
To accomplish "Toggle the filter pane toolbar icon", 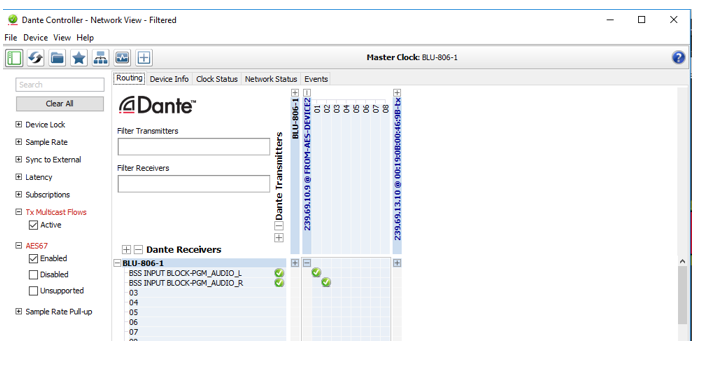I will 14,58.
